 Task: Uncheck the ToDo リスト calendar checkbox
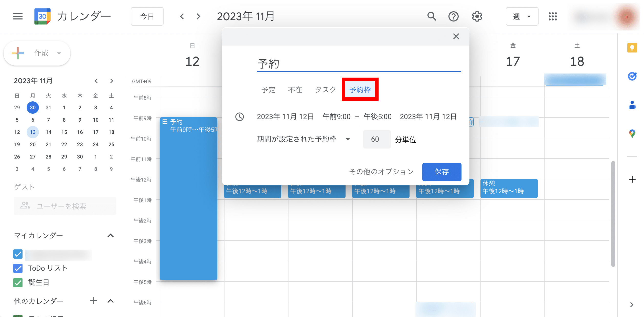point(18,268)
